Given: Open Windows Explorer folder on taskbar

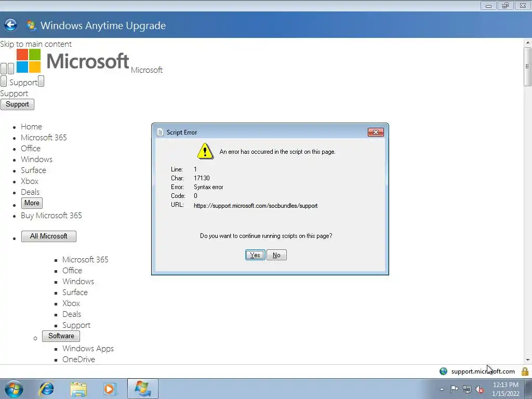Looking at the screenshot, I should [78, 389].
